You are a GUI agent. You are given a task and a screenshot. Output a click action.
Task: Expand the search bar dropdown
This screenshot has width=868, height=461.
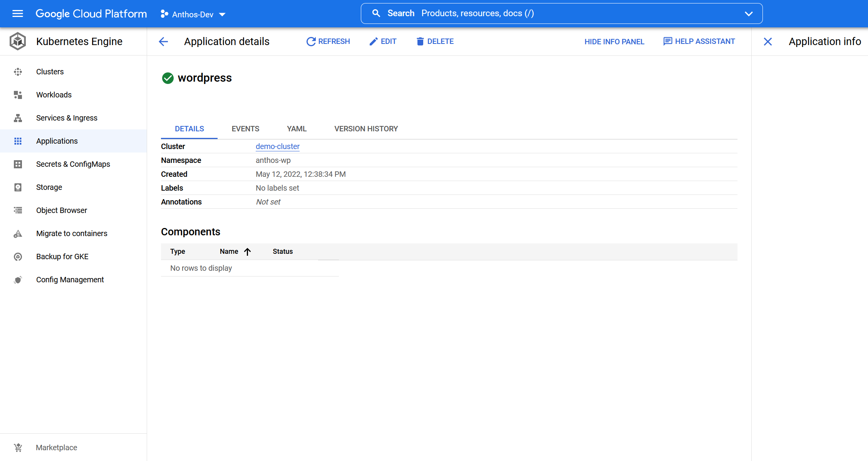pyautogui.click(x=749, y=13)
